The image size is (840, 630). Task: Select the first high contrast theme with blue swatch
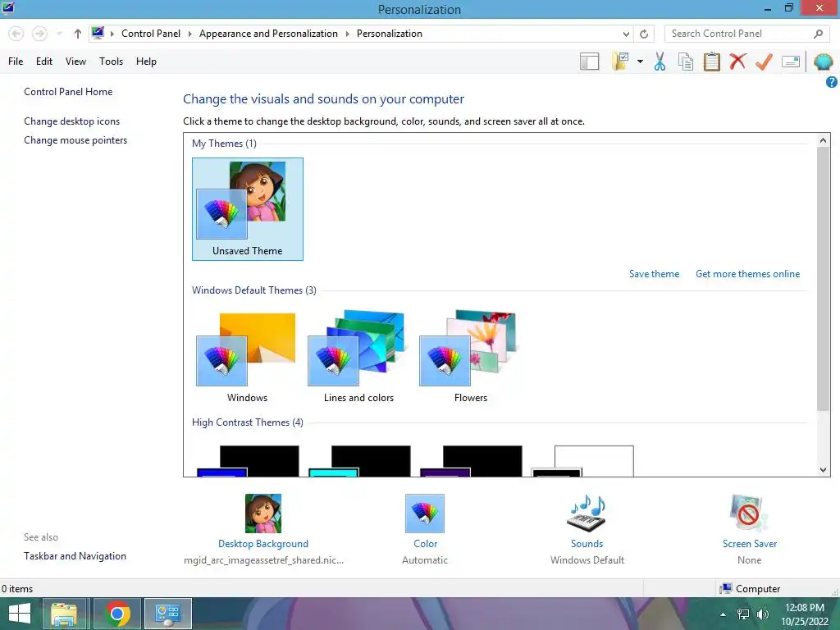248,461
